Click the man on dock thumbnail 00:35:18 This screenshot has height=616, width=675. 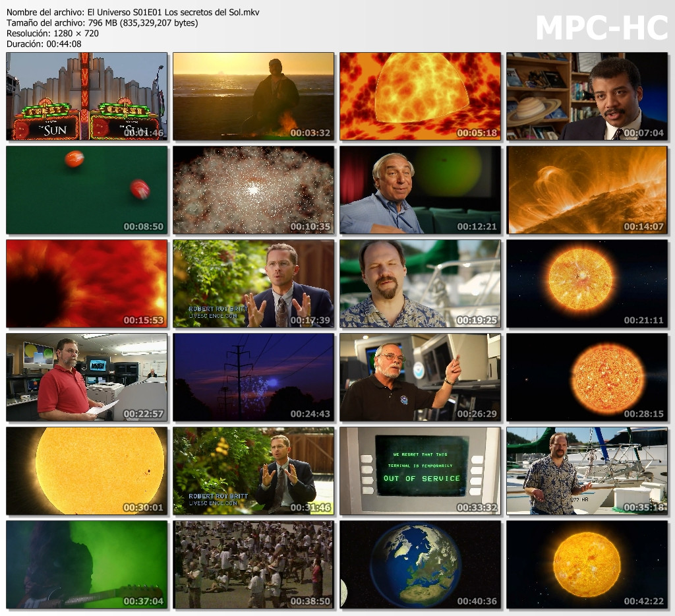pos(587,472)
